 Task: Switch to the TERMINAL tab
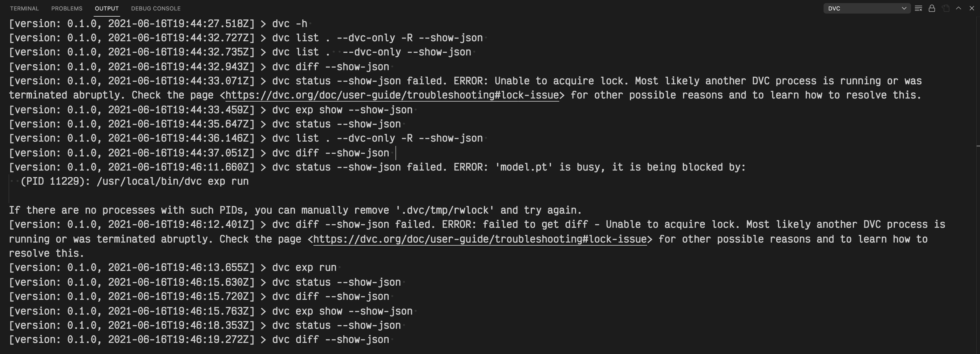tap(24, 8)
